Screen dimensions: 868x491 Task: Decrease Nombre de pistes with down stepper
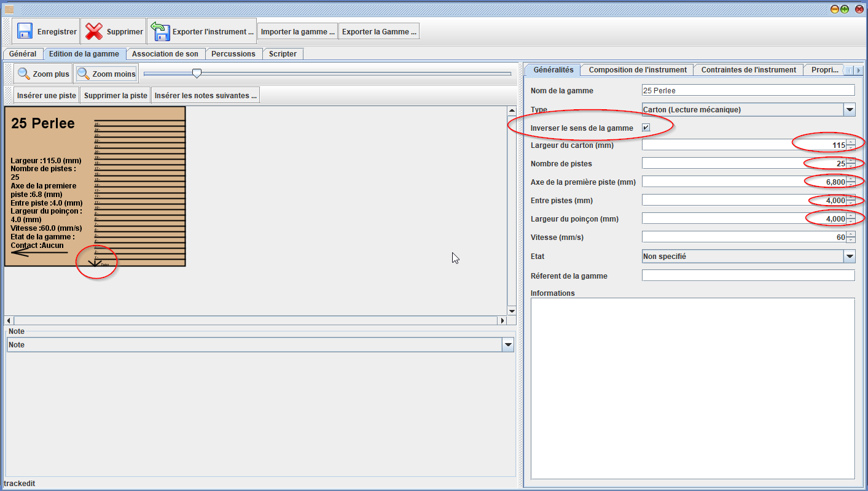pyautogui.click(x=850, y=166)
